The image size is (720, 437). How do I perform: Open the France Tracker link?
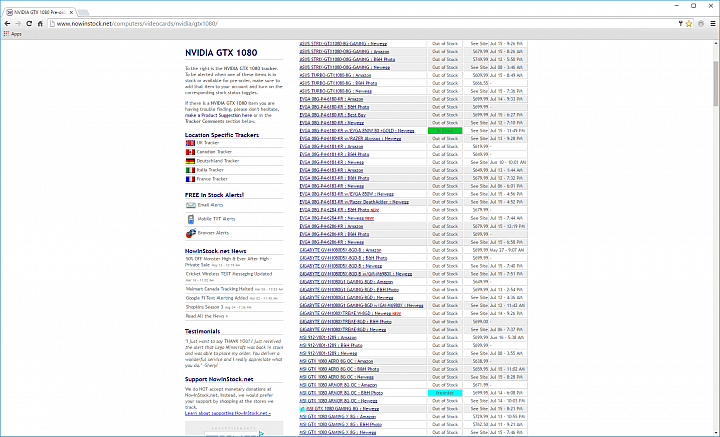(212, 179)
